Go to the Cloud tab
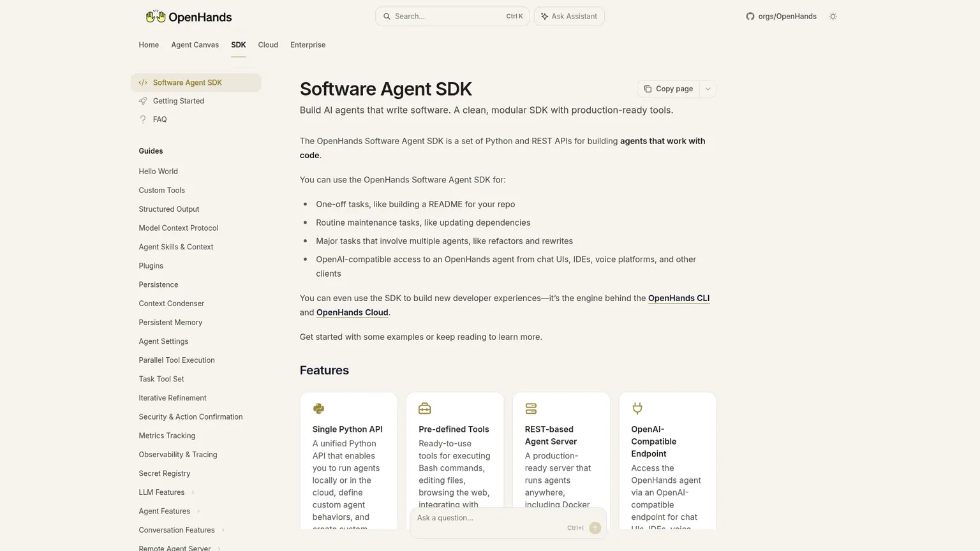Image resolution: width=980 pixels, height=551 pixels. (x=268, y=45)
